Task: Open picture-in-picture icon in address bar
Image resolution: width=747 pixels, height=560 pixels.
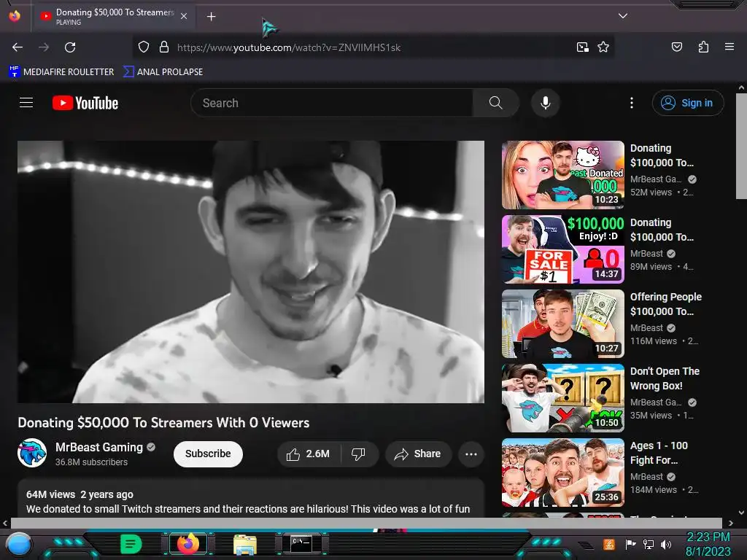Action: [582, 47]
